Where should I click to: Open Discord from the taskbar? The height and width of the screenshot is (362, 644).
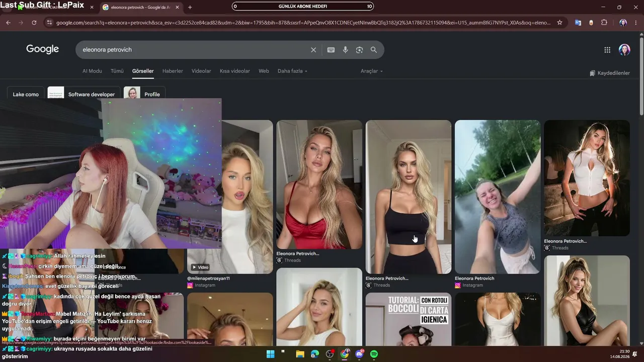pyautogui.click(x=359, y=354)
